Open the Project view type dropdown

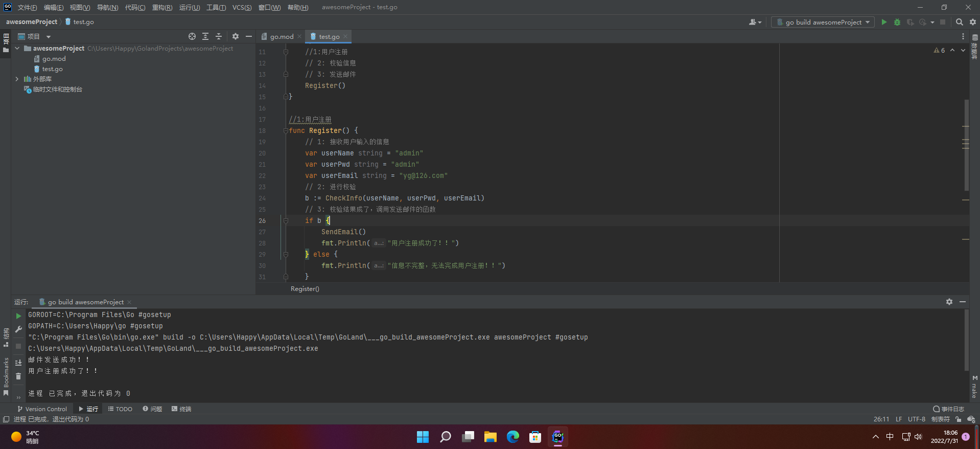tap(34, 36)
